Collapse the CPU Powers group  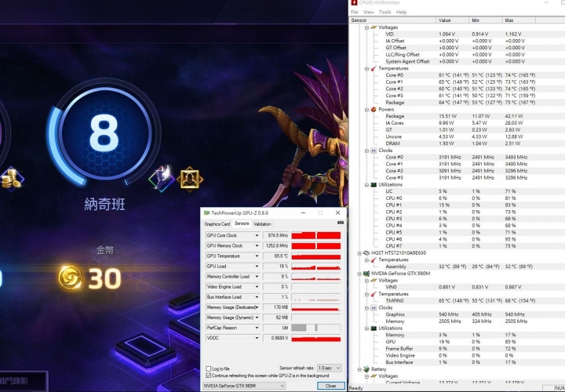pyautogui.click(x=366, y=110)
